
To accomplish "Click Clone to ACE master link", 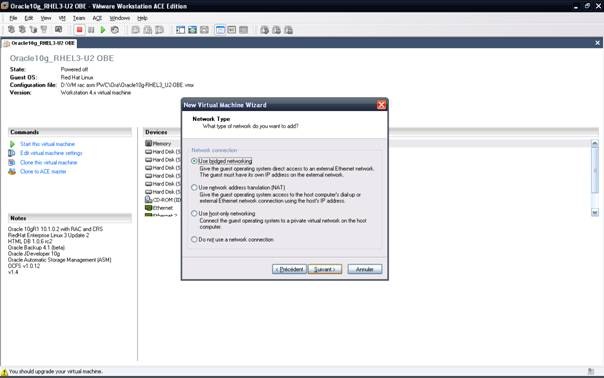I will 43,171.
